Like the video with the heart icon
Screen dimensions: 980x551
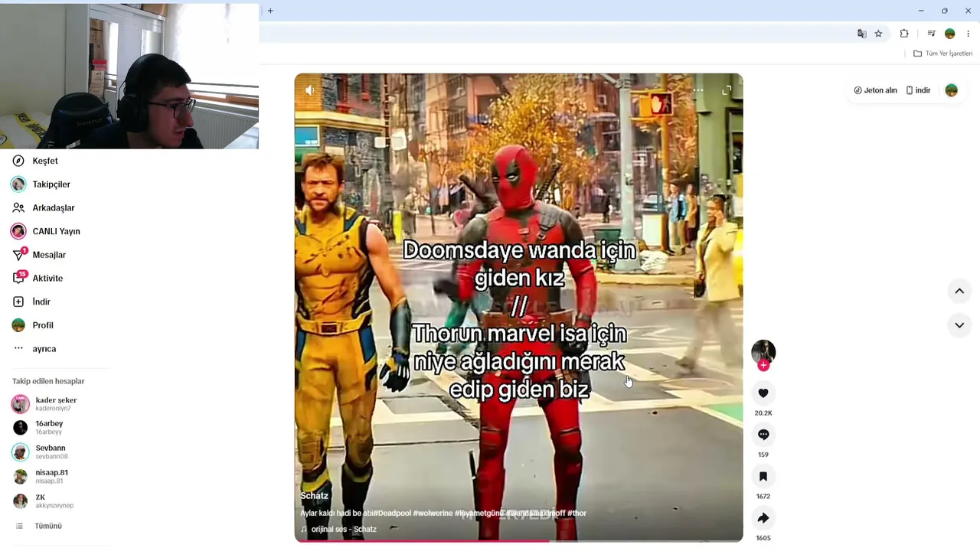pyautogui.click(x=763, y=393)
